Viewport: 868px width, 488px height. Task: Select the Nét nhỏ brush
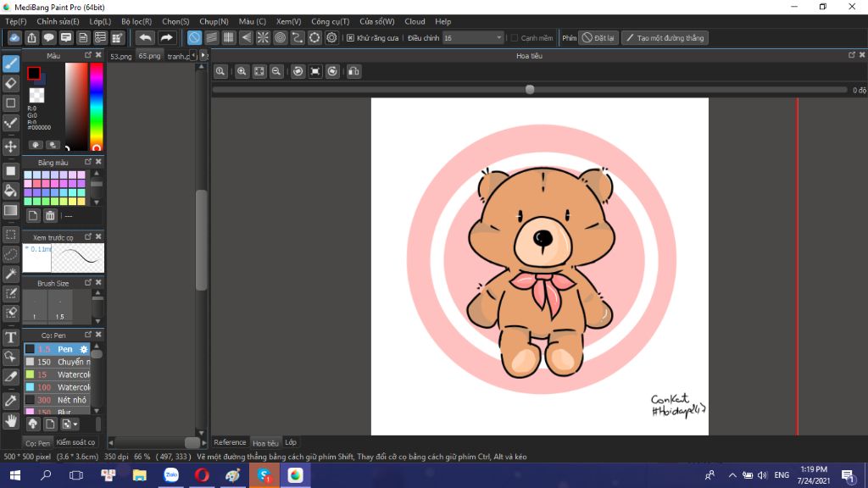pos(58,400)
